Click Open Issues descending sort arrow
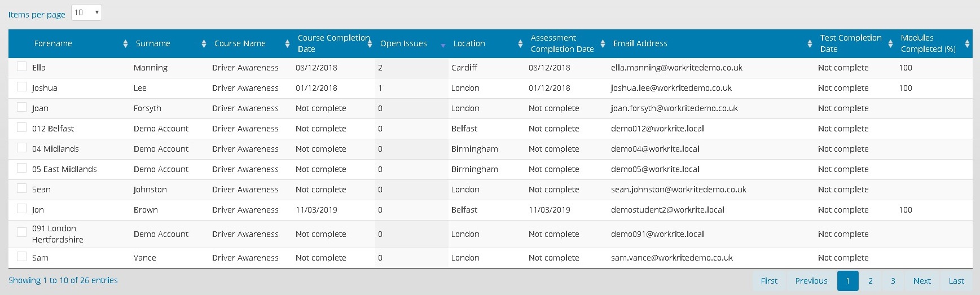 pos(443,45)
